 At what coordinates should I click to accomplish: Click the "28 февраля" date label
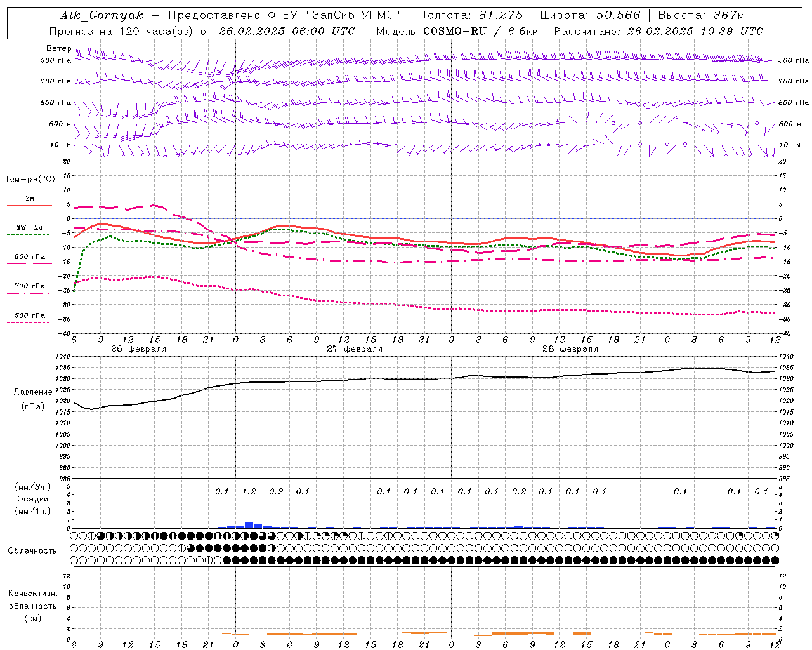(x=570, y=349)
